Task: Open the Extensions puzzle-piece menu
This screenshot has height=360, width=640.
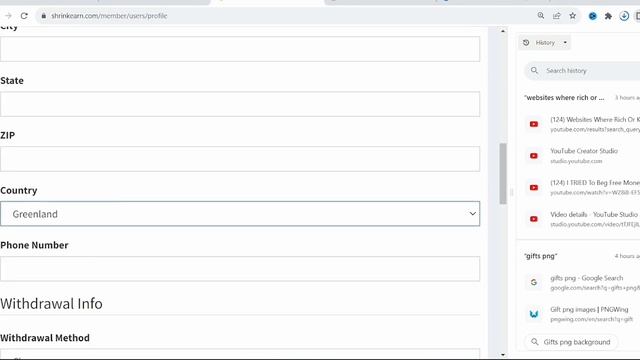Action: pos(608,16)
